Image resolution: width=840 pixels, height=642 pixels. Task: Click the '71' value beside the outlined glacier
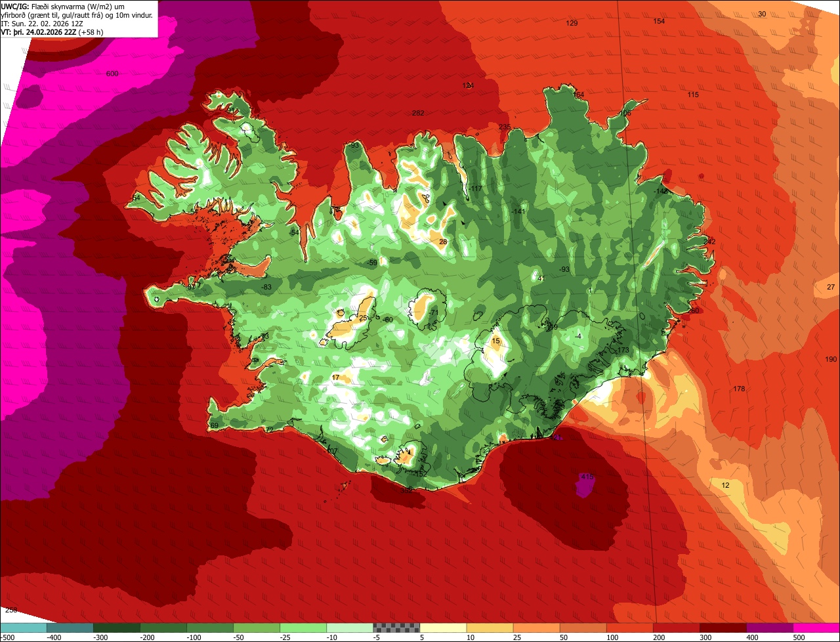tap(434, 312)
